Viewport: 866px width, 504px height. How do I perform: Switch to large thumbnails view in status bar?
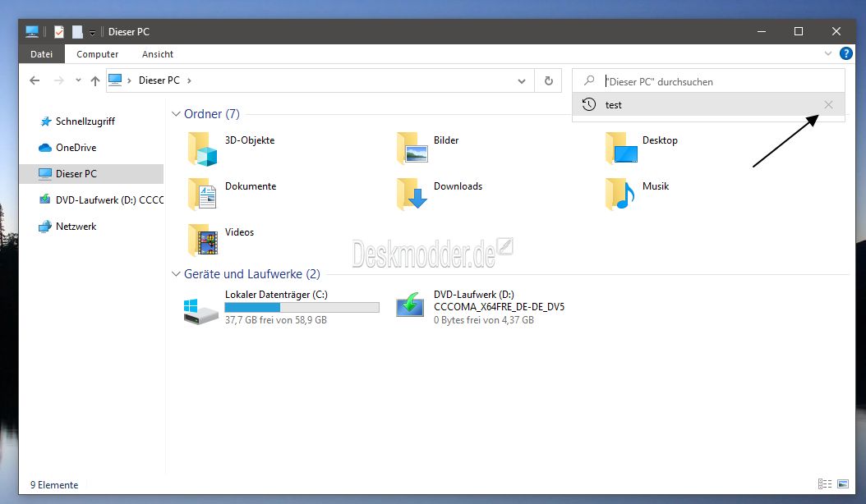843,484
